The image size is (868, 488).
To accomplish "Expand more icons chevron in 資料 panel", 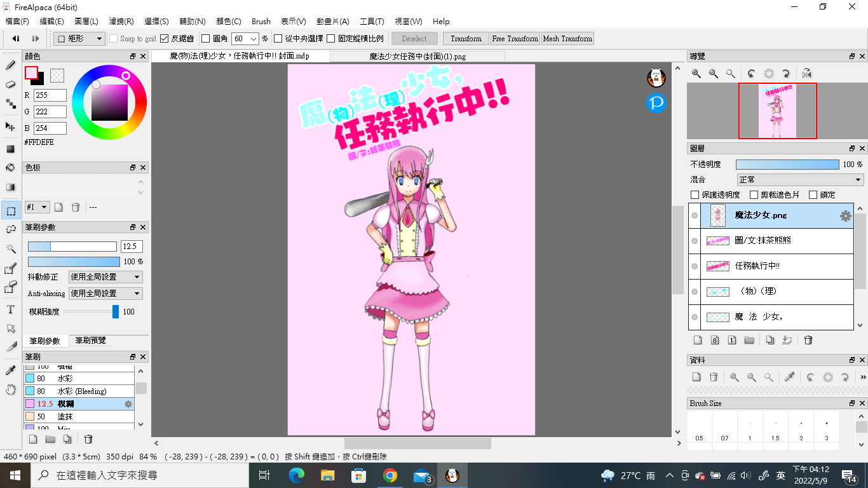I will (863, 377).
